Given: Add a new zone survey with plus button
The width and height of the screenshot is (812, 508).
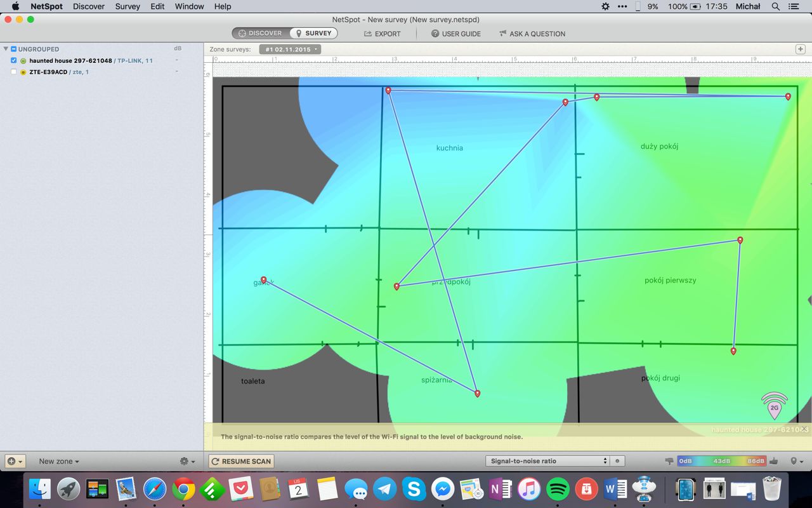Looking at the screenshot, I should 800,49.
